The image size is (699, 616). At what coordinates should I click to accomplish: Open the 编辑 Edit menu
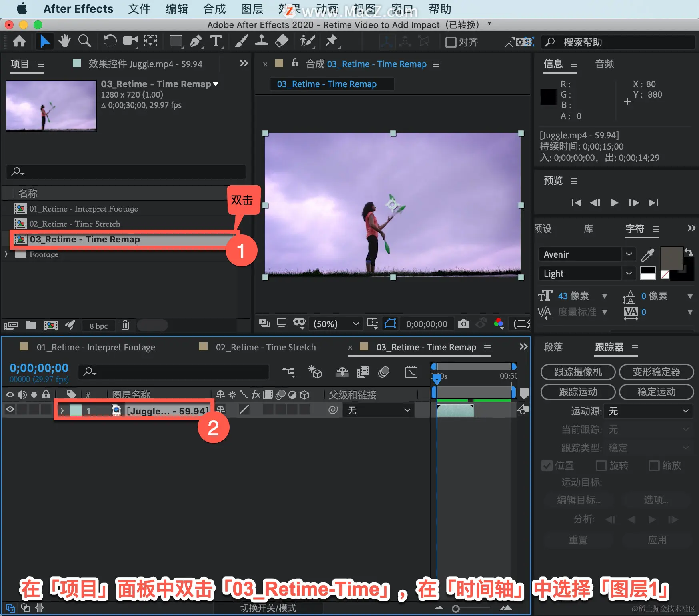(177, 9)
